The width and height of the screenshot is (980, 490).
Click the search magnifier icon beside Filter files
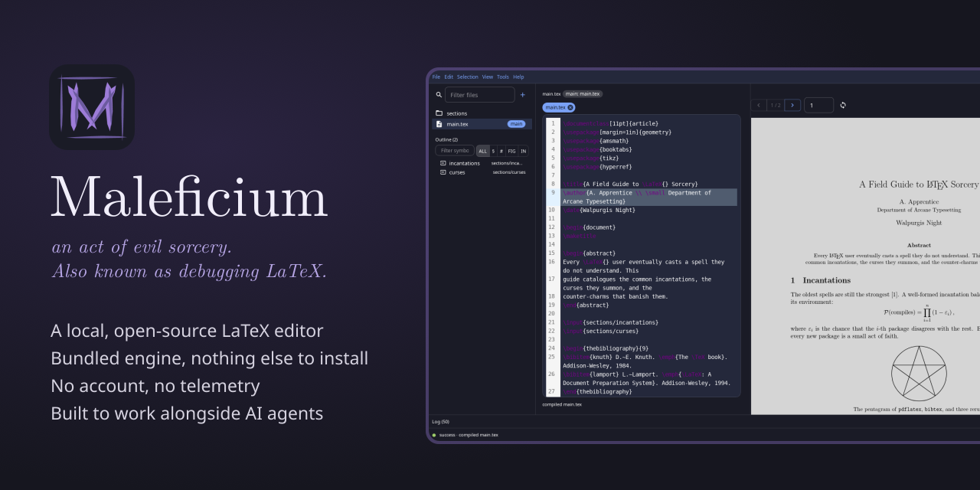click(x=439, y=95)
